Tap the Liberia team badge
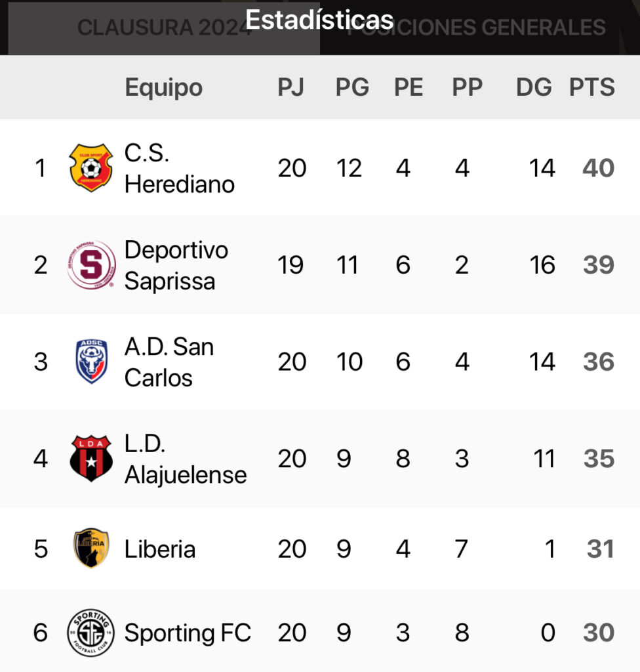The image size is (640, 672). (x=91, y=549)
